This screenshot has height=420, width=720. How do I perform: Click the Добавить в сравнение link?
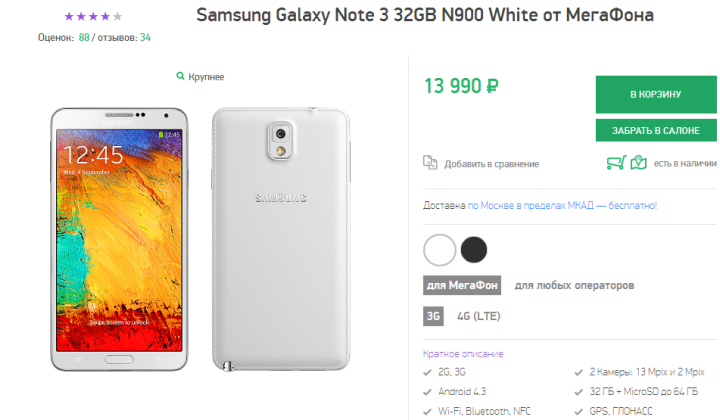(491, 163)
